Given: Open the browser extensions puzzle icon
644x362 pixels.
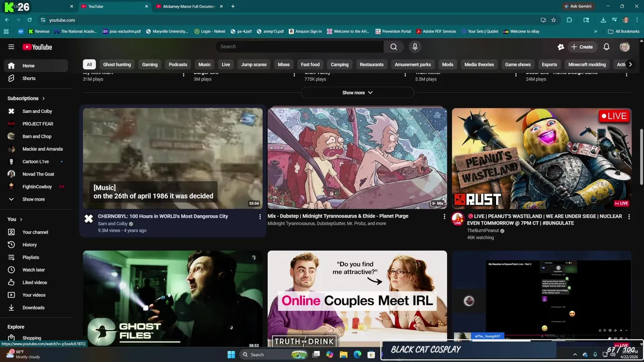Looking at the screenshot, I should click(x=569, y=20).
